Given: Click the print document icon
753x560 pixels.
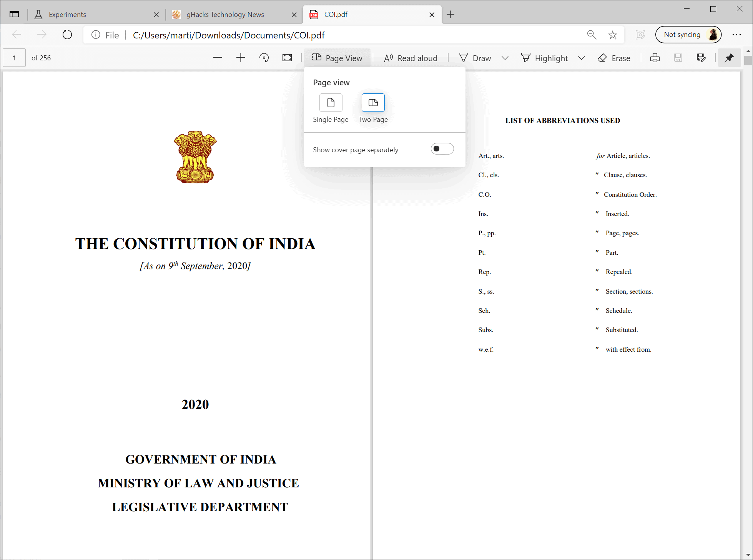Looking at the screenshot, I should coord(655,58).
